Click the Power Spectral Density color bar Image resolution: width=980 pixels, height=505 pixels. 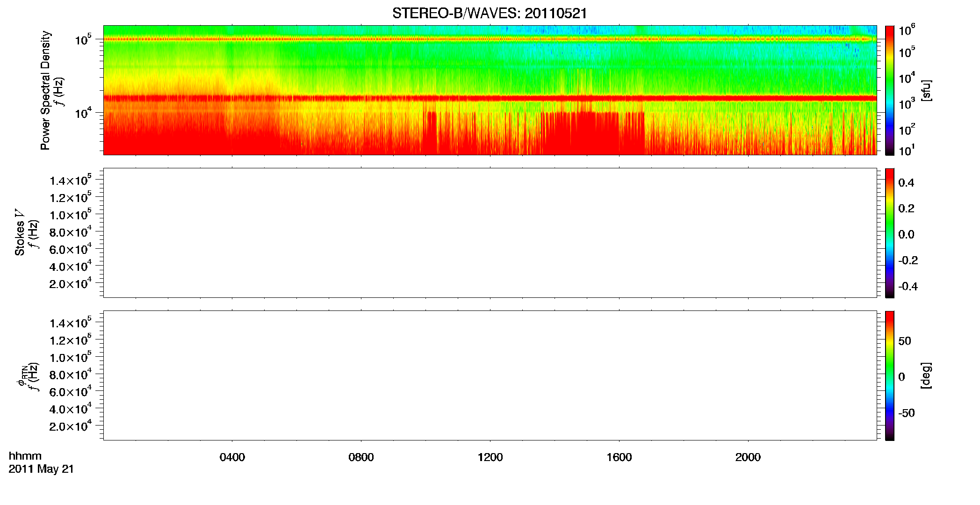pos(889,90)
